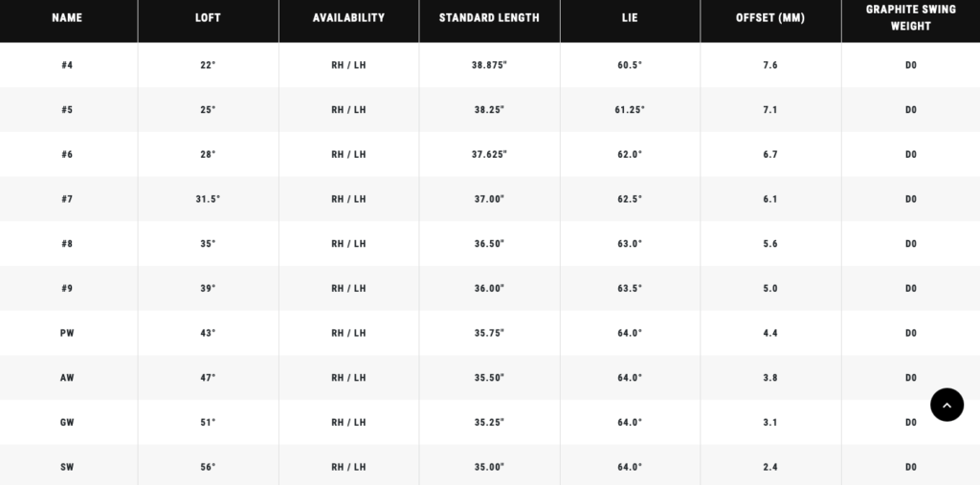980x485 pixels.
Task: Select the LOFT column header
Action: [208, 18]
